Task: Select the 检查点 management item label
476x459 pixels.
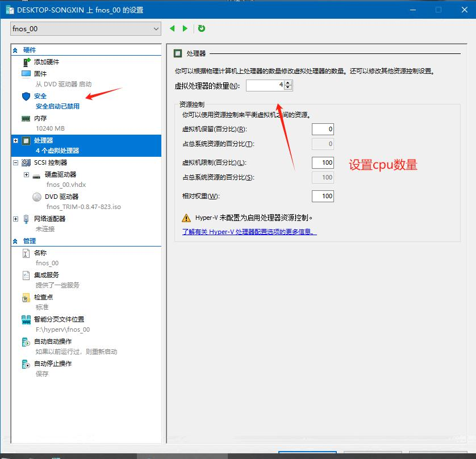Action: (43, 297)
